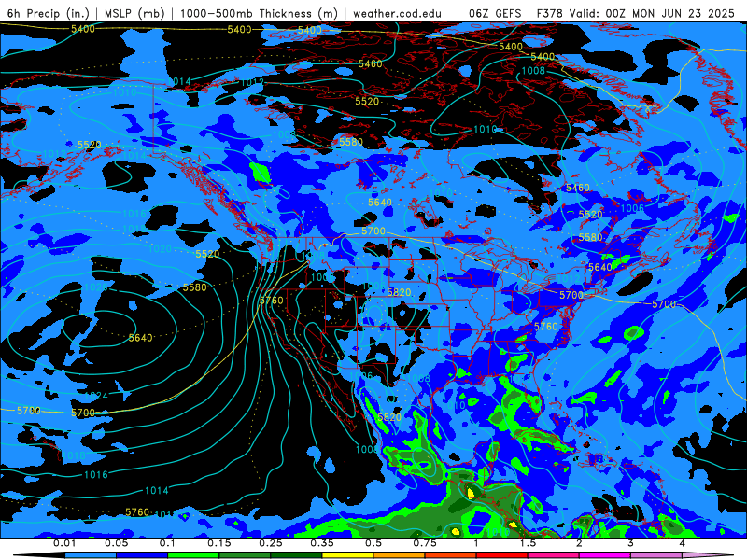The image size is (747, 560).
Task: Click the 0.35 legend value
Action: click(322, 543)
